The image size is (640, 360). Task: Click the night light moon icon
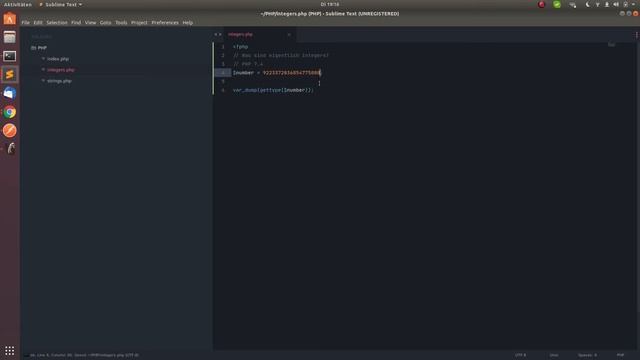587,4
